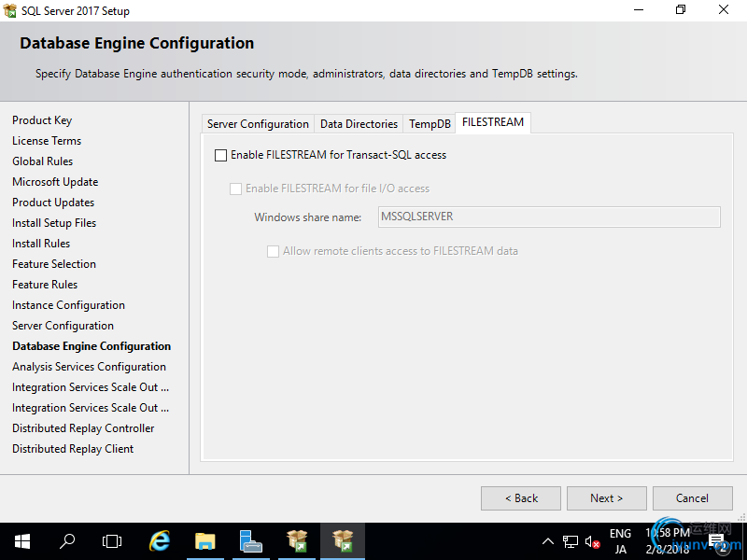Select Instance Configuration step

click(68, 305)
